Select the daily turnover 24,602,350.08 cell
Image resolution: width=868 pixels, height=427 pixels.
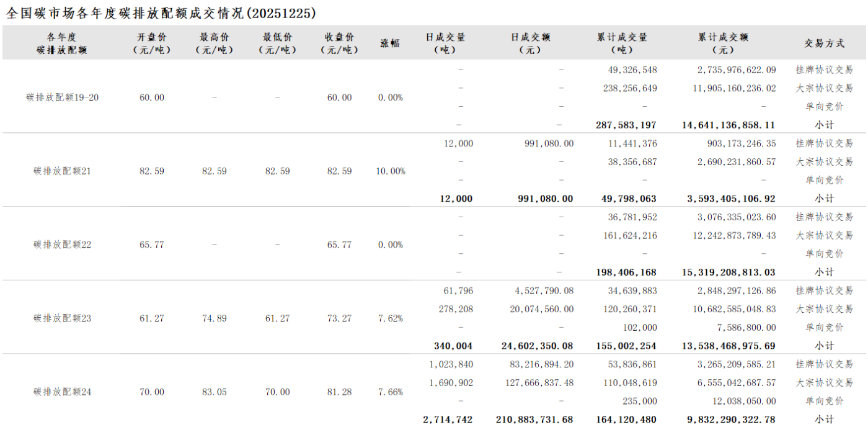coord(537,346)
